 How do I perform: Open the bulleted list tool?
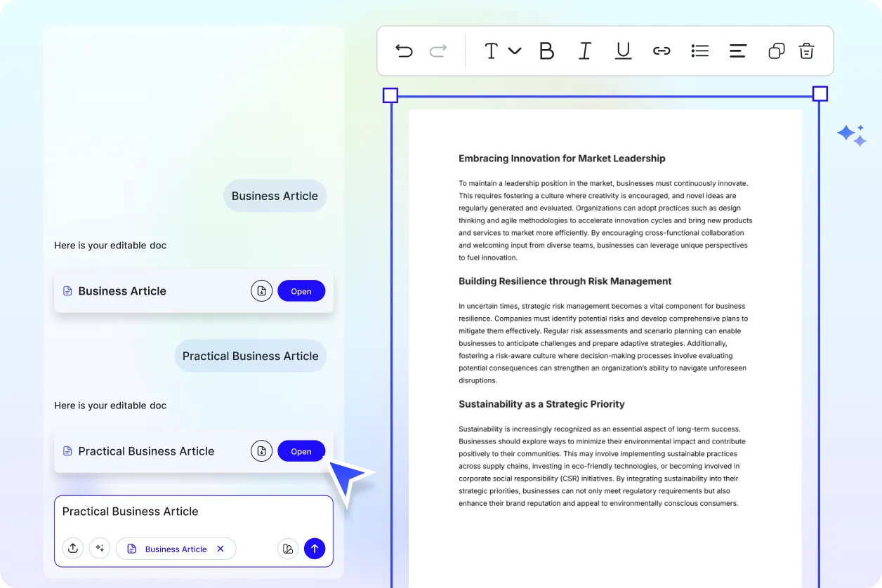699,51
